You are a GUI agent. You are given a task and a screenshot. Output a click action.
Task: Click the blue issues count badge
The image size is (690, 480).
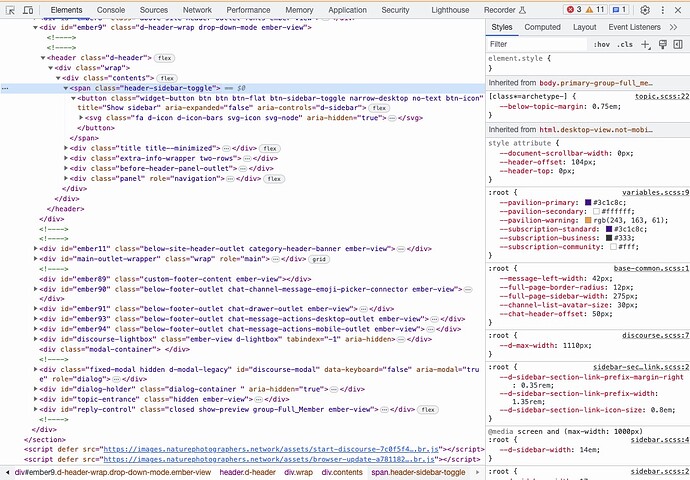click(620, 10)
